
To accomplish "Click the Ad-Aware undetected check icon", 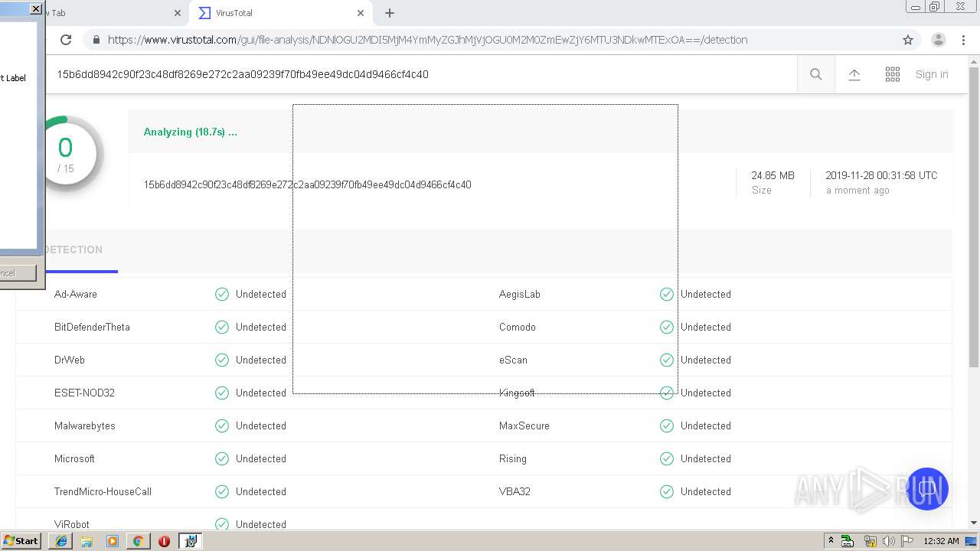I will tap(222, 294).
